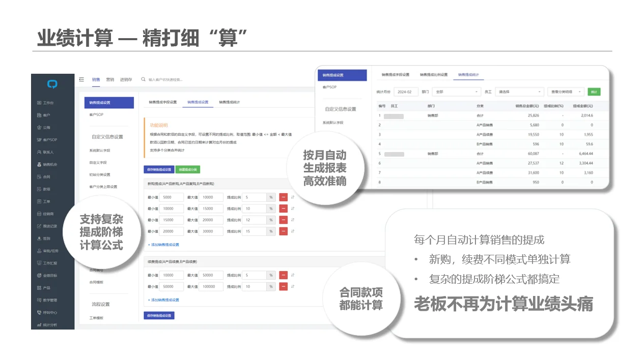Click the customer name search field
The width and height of the screenshot is (644, 357).
[x=165, y=79]
